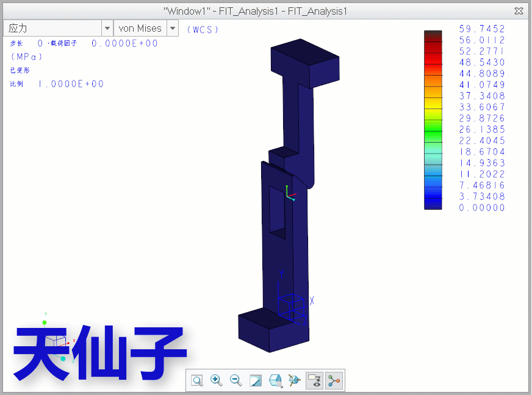Zoom out using the minus magnifier
The height and width of the screenshot is (395, 532).
235,381
